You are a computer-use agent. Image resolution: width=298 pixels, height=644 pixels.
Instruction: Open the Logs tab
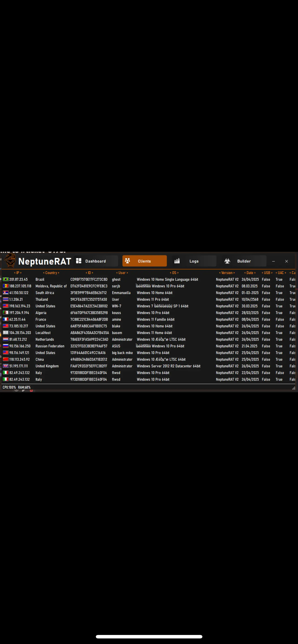(x=194, y=261)
